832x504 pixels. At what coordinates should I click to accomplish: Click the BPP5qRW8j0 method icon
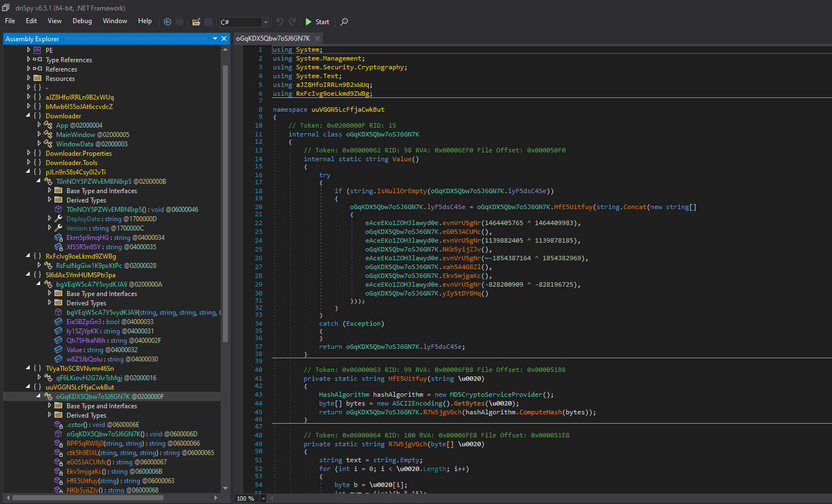(x=58, y=443)
